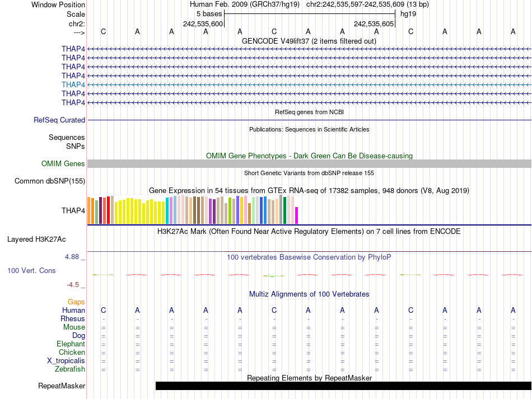Click the cyan GTEx expression bar
532x399 pixels.
click(167, 210)
